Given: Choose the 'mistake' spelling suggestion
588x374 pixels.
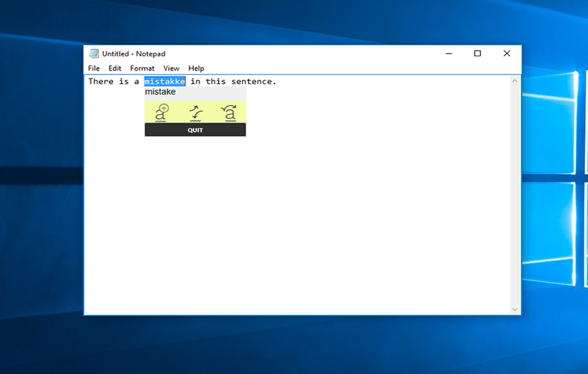Looking at the screenshot, I should [195, 92].
